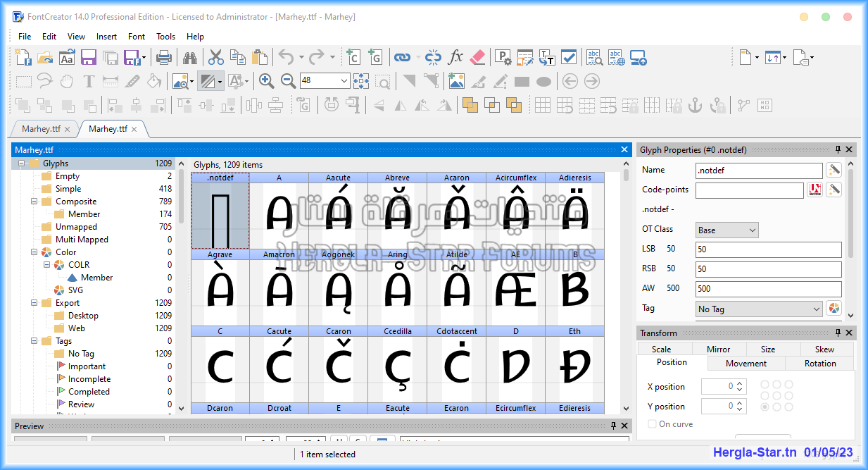The height and width of the screenshot is (470, 868).
Task: Collapse the Composite tree node
Action: pos(34,202)
